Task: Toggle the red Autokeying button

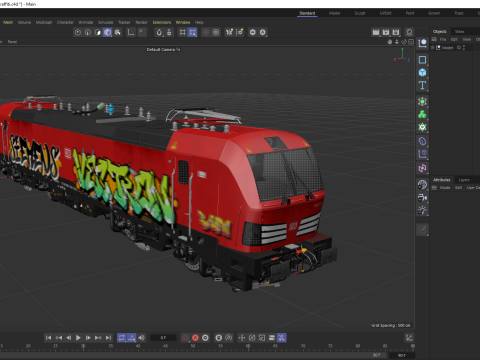Action: 195,338
